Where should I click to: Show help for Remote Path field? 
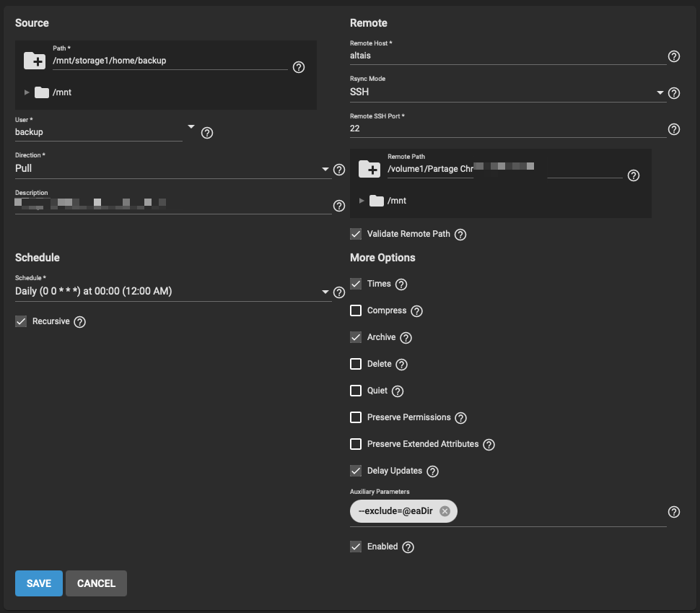pyautogui.click(x=634, y=175)
